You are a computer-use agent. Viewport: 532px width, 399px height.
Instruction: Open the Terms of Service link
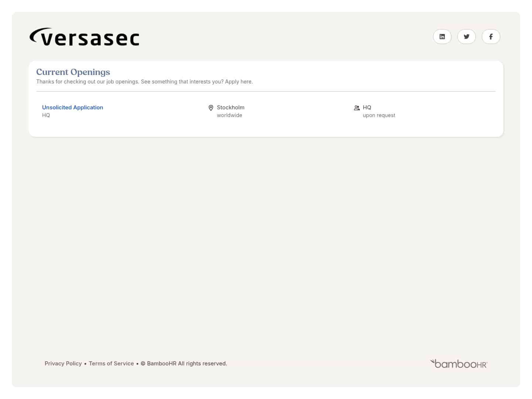[x=111, y=364]
